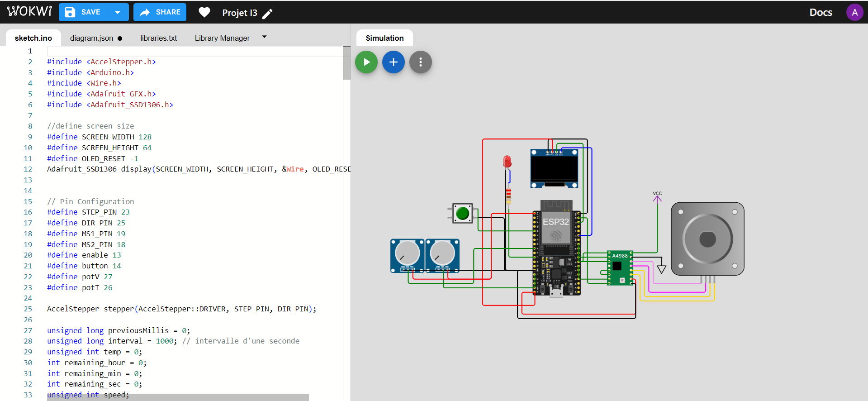Image resolution: width=868 pixels, height=401 pixels.
Task: Open the Library Manager tab
Action: [x=222, y=38]
